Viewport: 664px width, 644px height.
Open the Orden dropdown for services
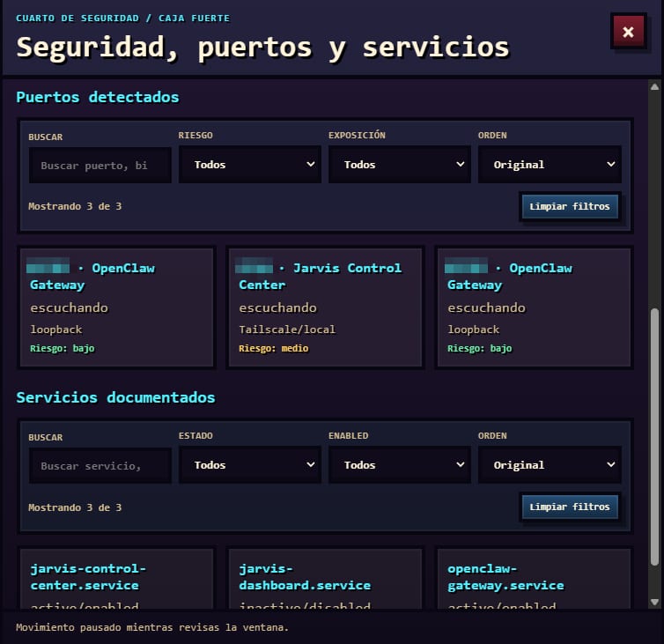[550, 465]
